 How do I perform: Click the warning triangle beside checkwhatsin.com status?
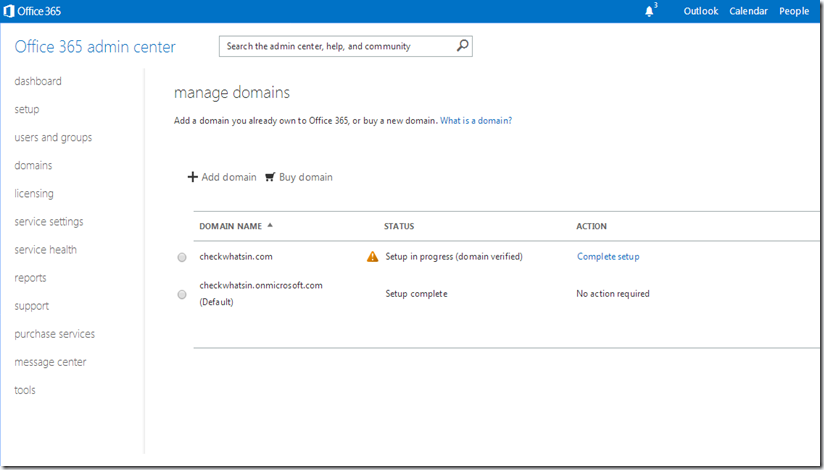click(x=373, y=257)
